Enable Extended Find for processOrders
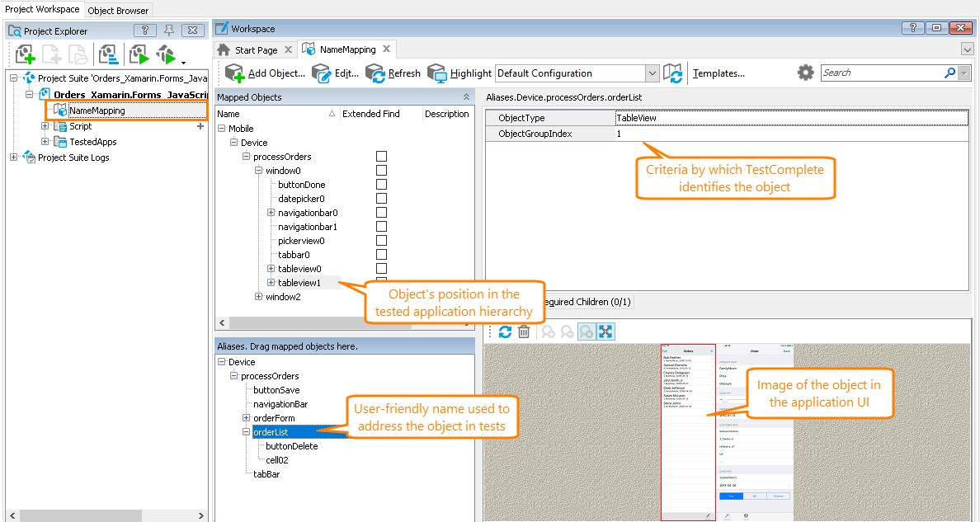This screenshot has width=980, height=522. (x=380, y=156)
